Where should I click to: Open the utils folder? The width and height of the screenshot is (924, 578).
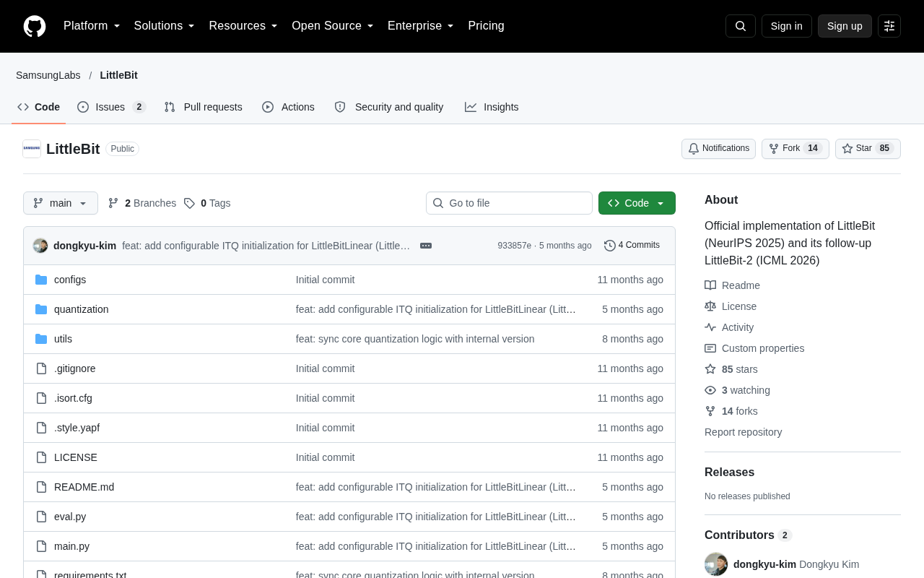[63, 339]
